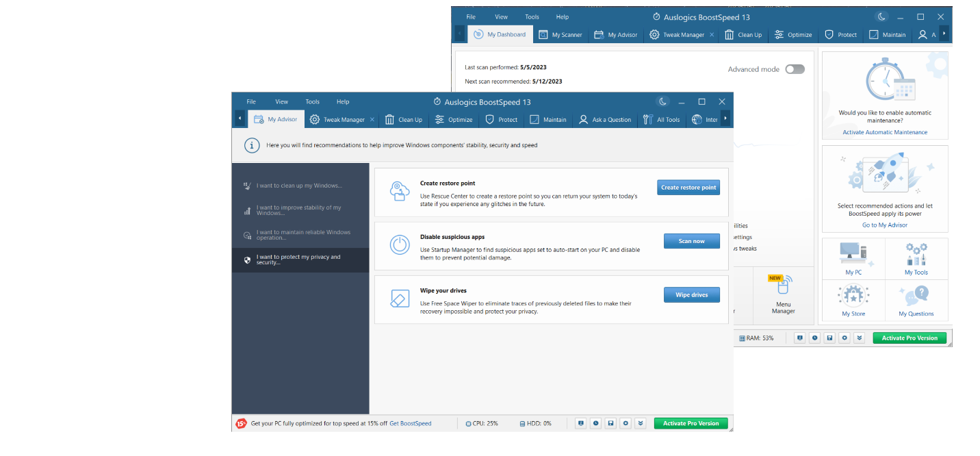
Task: Open the Tools menu in the front window
Action: click(x=312, y=101)
